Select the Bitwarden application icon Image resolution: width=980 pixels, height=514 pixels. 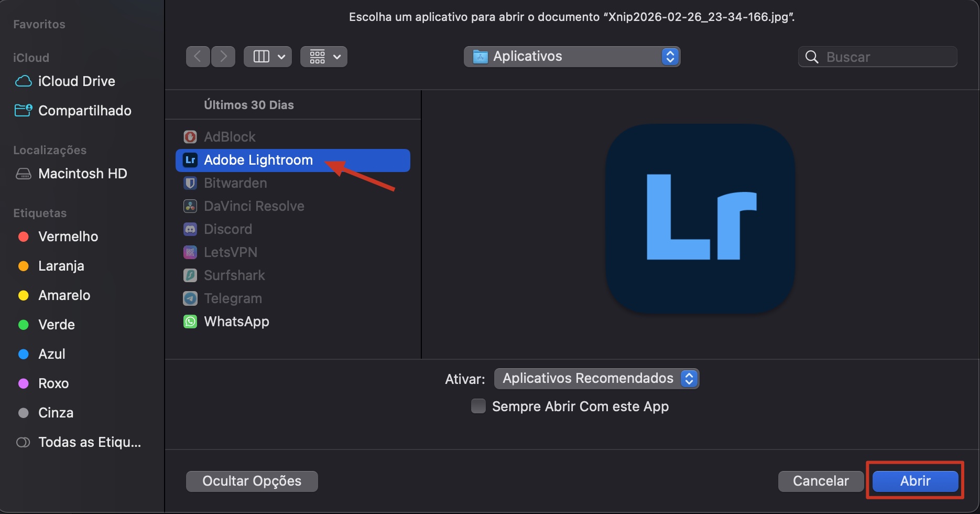click(x=190, y=183)
